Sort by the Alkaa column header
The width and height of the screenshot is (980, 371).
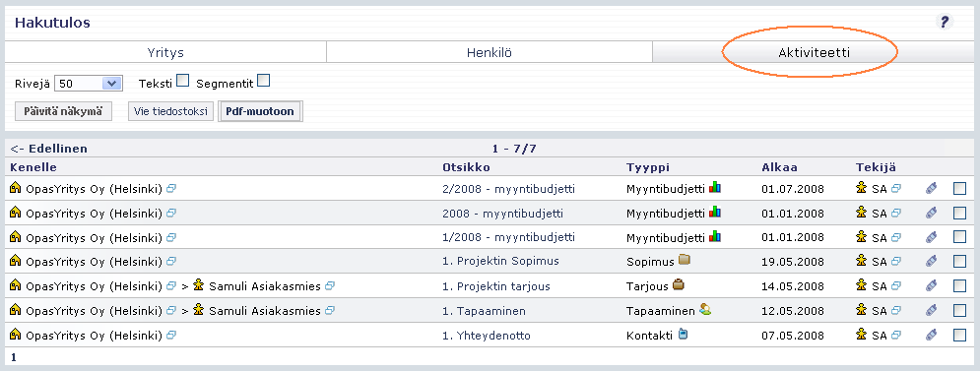pos(779,167)
